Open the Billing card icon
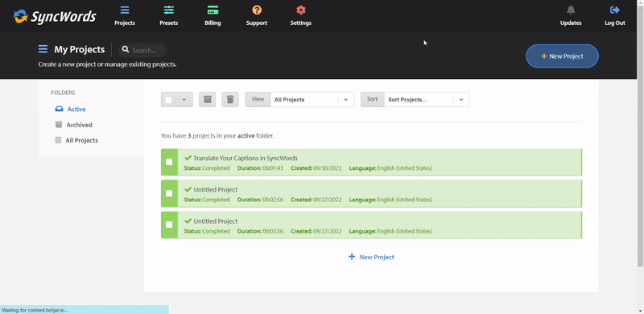The height and width of the screenshot is (314, 644). click(x=213, y=10)
